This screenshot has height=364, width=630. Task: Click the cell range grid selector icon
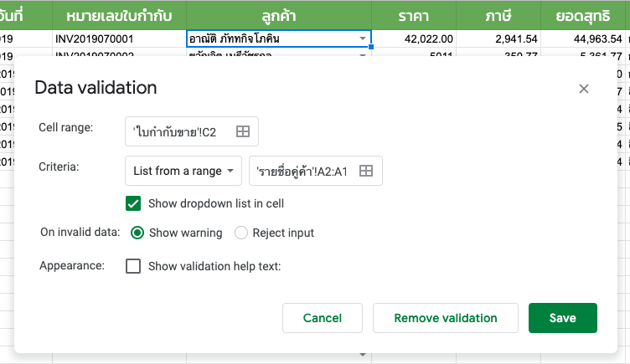click(243, 131)
